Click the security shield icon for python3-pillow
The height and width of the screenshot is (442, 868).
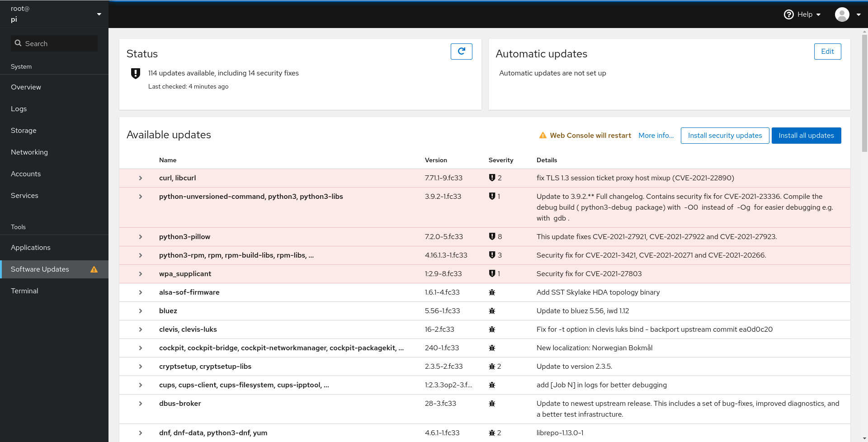click(x=492, y=236)
